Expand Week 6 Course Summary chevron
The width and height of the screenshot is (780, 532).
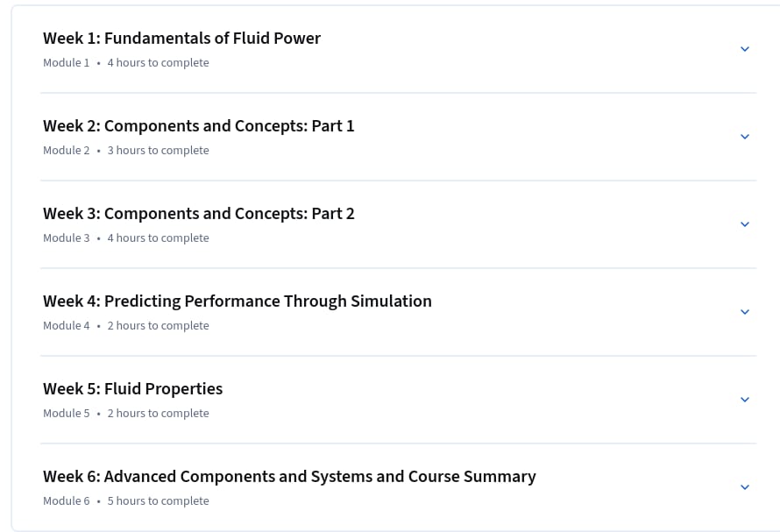click(745, 486)
